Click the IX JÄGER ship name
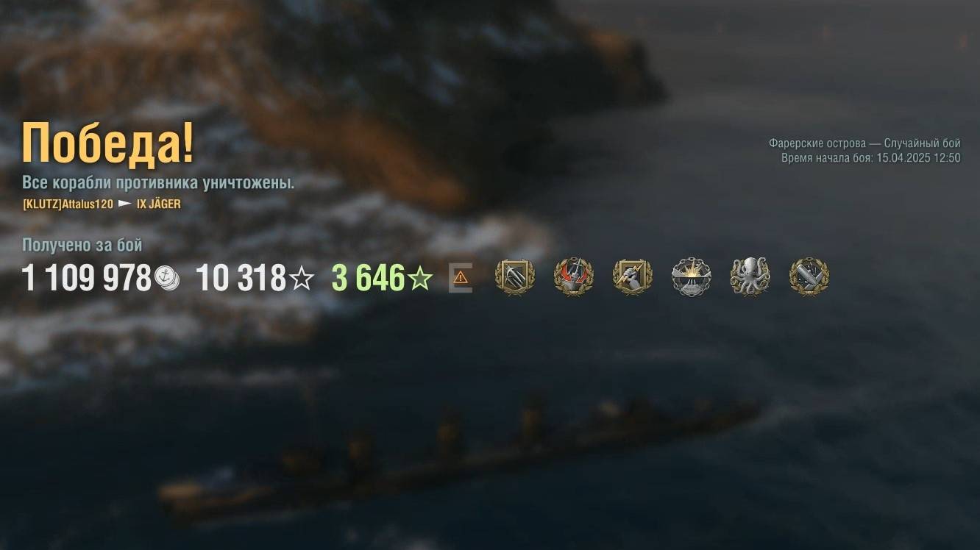 pos(159,204)
